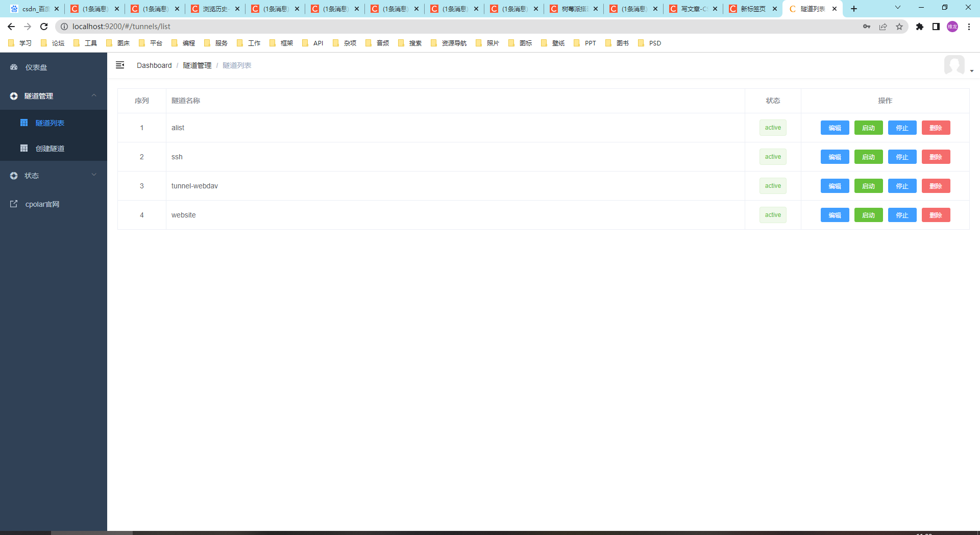The height and width of the screenshot is (535, 980).
Task: Open the browser extensions puzzle icon
Action: click(920, 27)
